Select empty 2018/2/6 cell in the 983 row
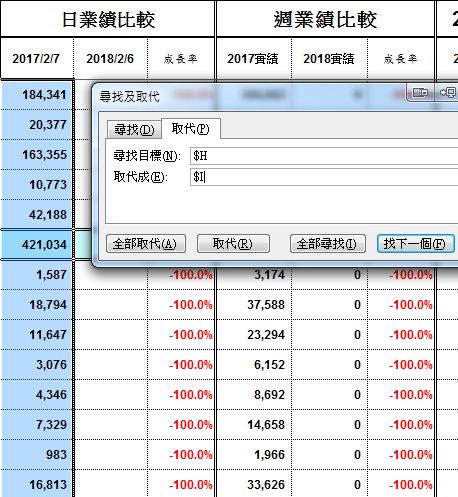 [111, 455]
